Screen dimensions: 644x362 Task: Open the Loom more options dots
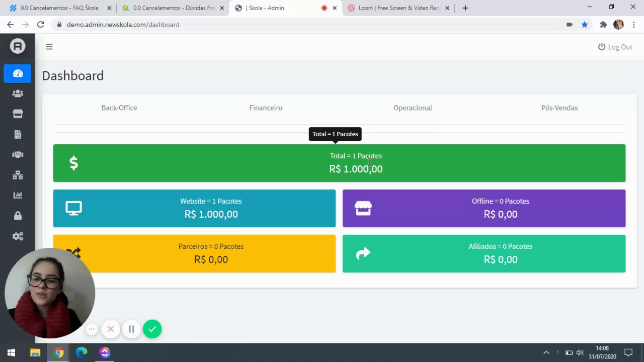(x=92, y=329)
